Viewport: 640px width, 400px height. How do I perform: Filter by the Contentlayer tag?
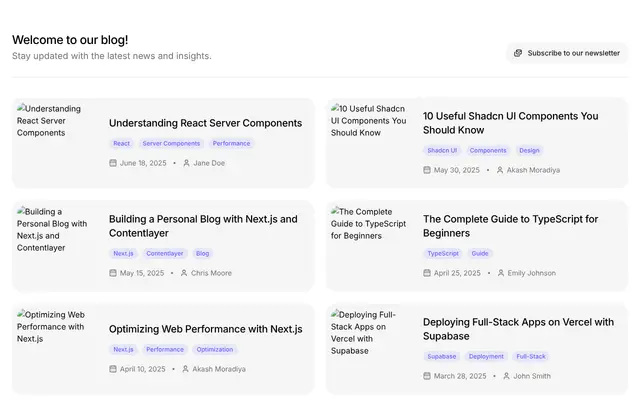[164, 253]
